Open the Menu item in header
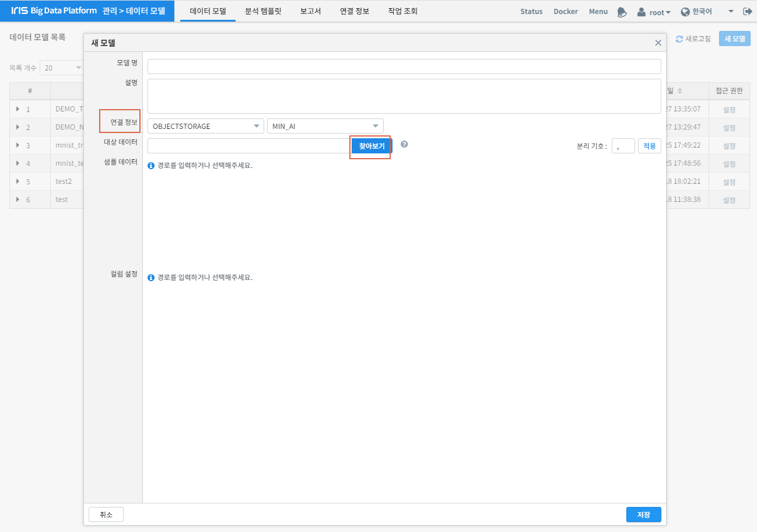Image resolution: width=757 pixels, height=532 pixels. 598,12
